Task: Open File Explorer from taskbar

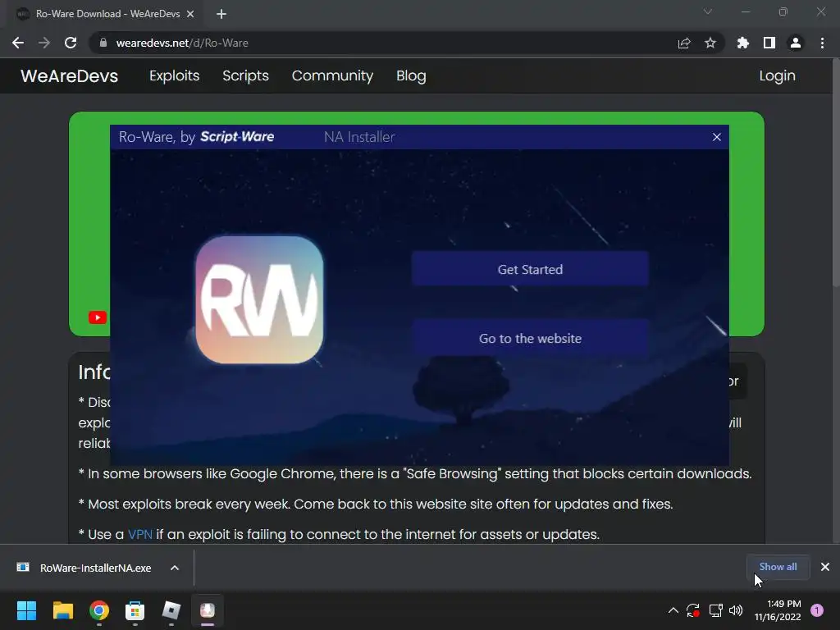Action: (x=62, y=610)
